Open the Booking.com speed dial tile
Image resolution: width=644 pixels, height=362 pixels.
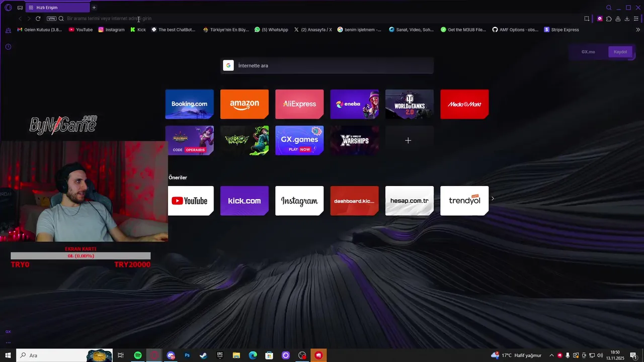[190, 104]
